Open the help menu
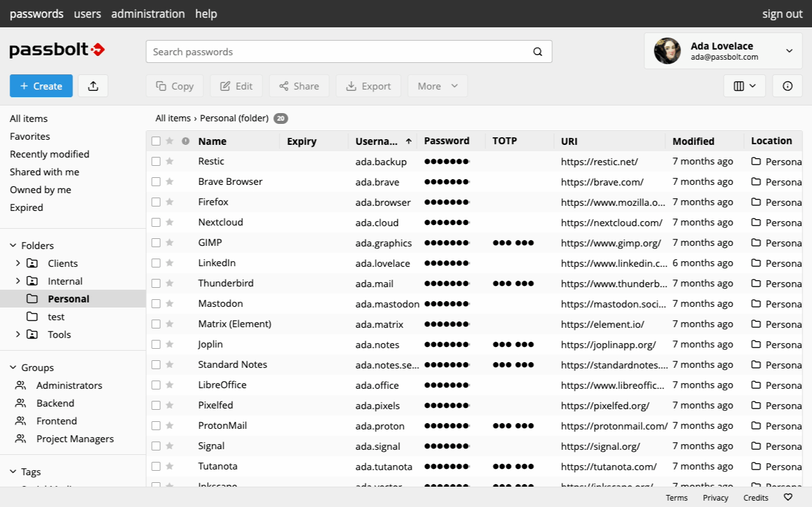This screenshot has width=812, height=507. pos(206,13)
